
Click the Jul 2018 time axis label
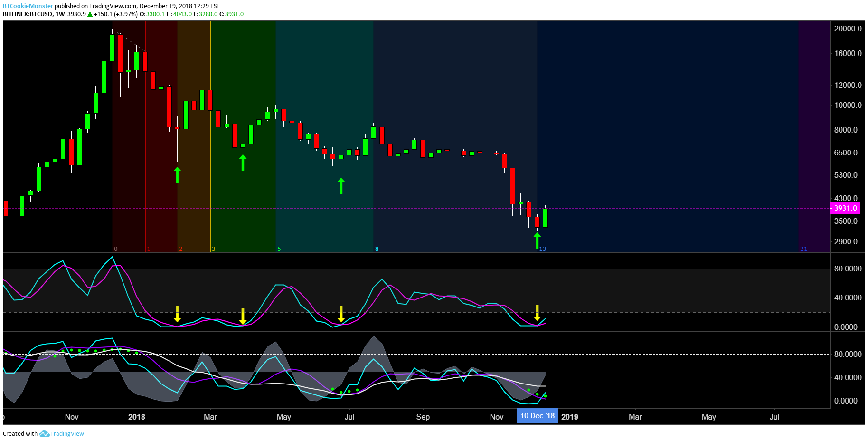[349, 417]
